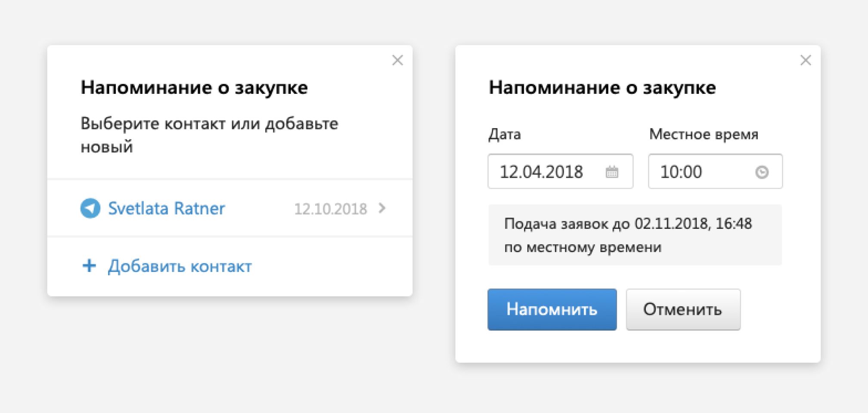Close the right reminder dialog with date fields

click(806, 60)
